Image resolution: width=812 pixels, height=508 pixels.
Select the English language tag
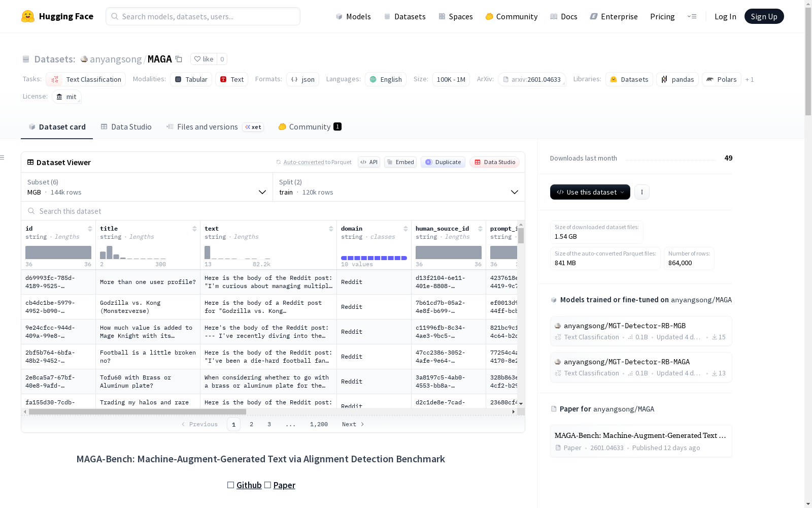(x=386, y=79)
